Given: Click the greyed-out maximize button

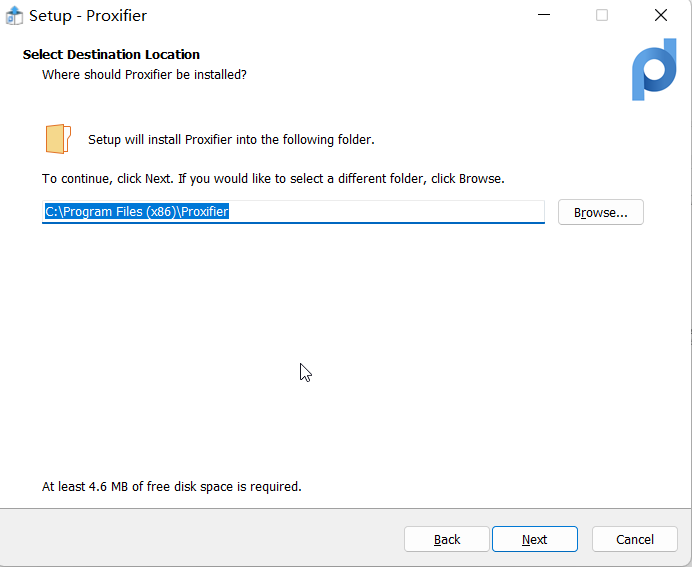Looking at the screenshot, I should pos(602,16).
